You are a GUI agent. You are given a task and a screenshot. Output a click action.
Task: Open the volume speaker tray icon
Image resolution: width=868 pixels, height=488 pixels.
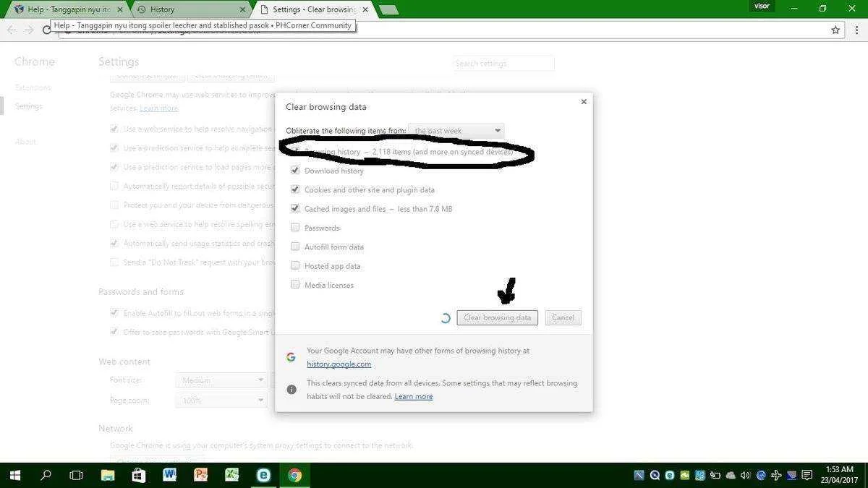pos(745,475)
